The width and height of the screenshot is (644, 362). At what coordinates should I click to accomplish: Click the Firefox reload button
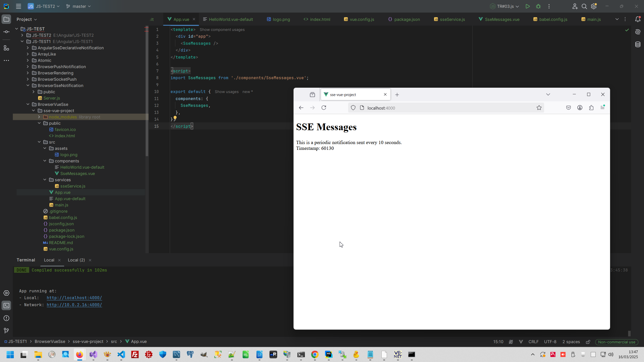324,108
